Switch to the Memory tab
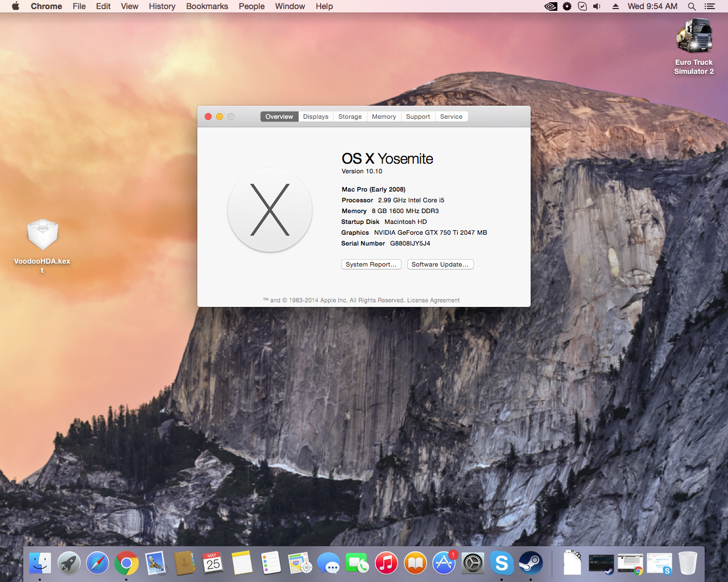The image size is (728, 582). click(384, 117)
